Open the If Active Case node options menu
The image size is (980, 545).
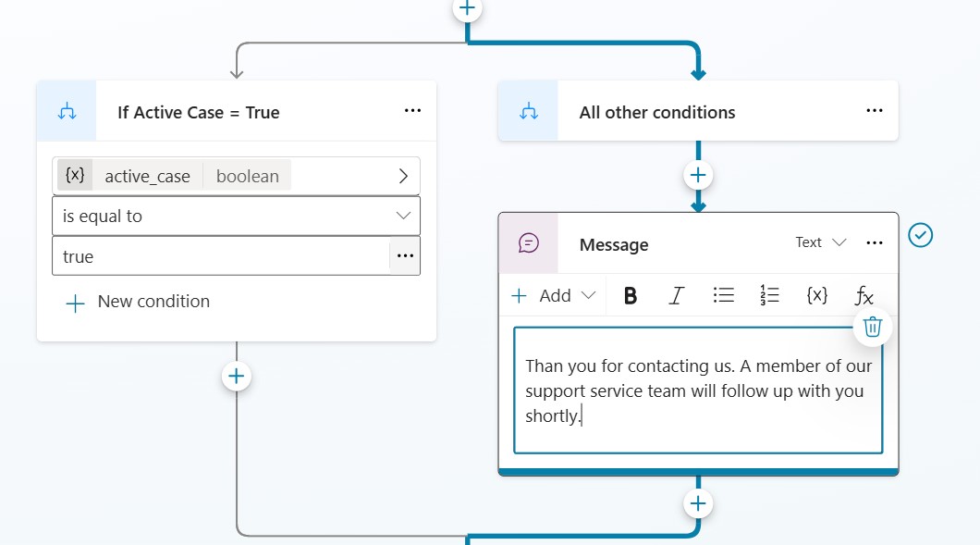point(412,111)
